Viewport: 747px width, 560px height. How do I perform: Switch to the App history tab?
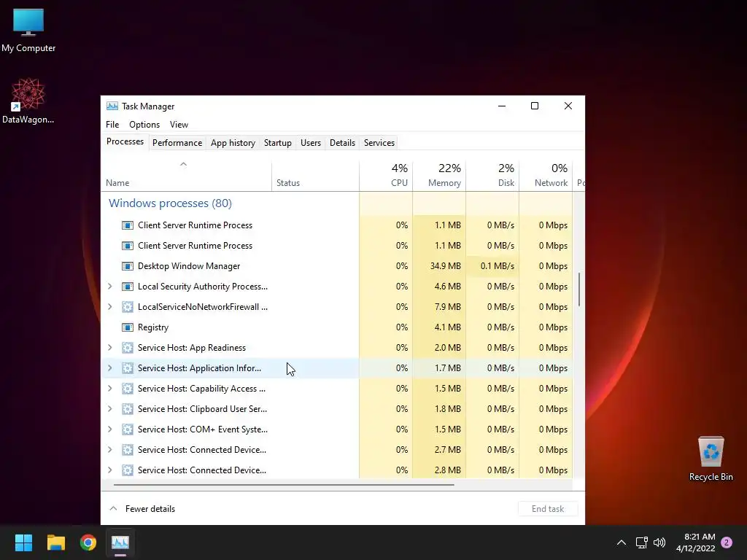233,143
